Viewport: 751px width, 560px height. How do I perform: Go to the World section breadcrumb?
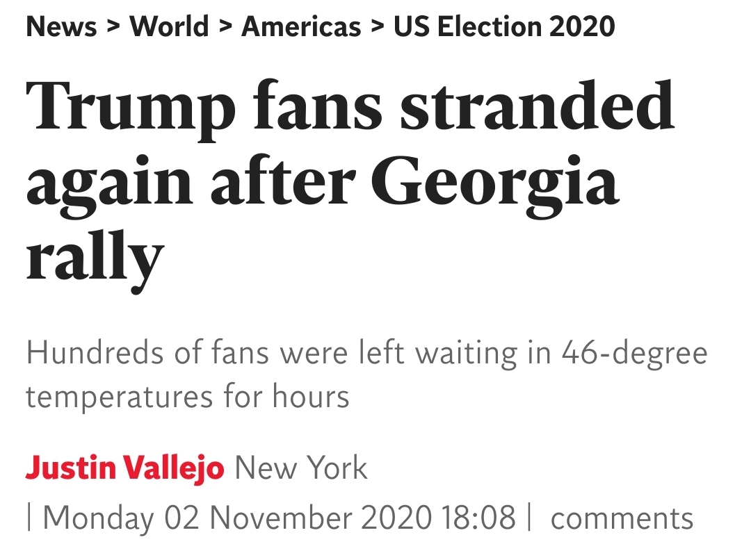pos(169,26)
